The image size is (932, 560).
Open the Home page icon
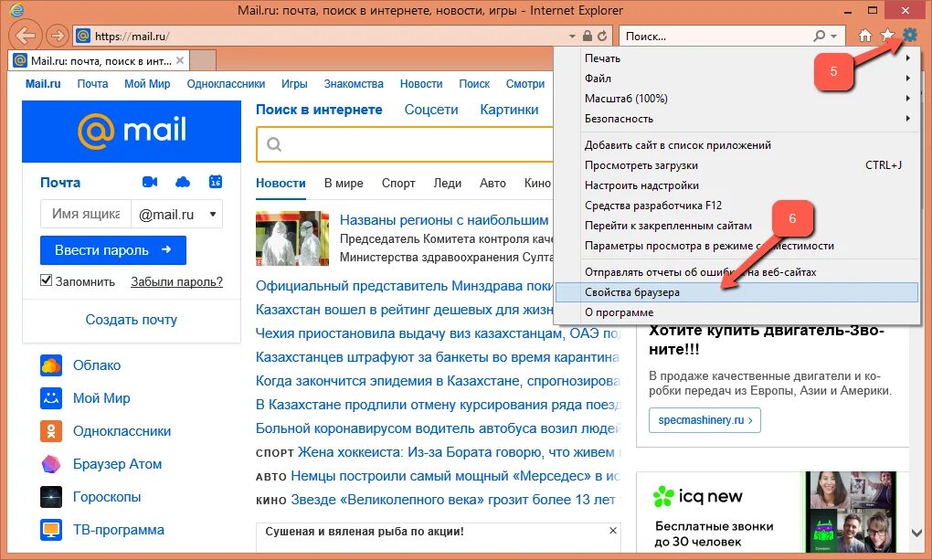tap(865, 36)
